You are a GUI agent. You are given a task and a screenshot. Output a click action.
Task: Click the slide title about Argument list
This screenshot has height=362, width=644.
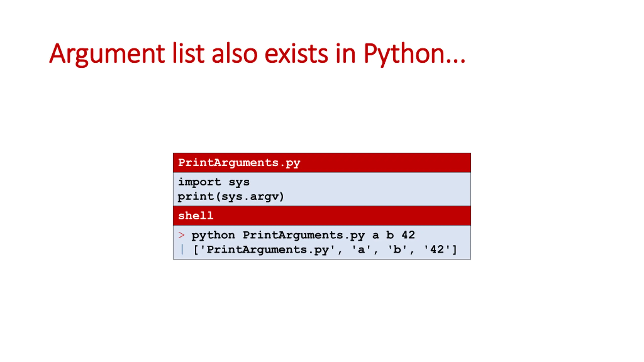(257, 54)
